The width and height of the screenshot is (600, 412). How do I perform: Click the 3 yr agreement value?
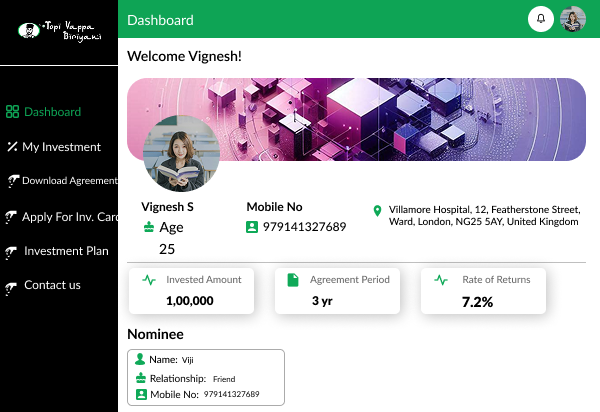click(x=322, y=301)
